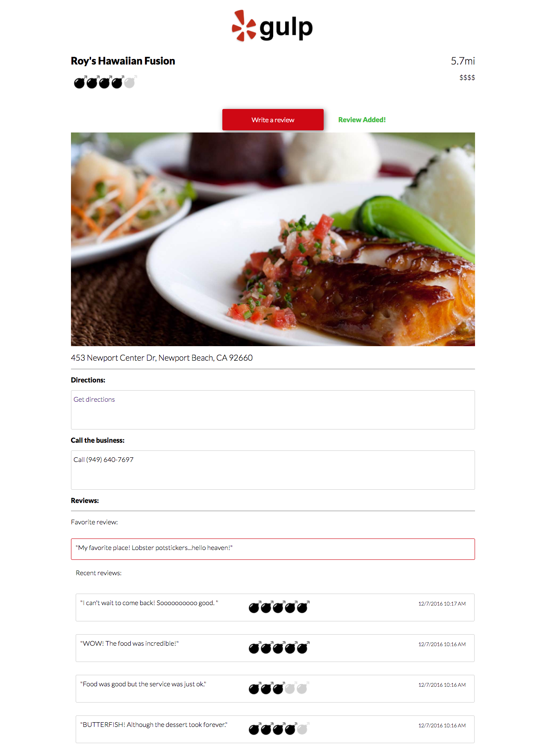Click the Write a review button

coord(273,120)
